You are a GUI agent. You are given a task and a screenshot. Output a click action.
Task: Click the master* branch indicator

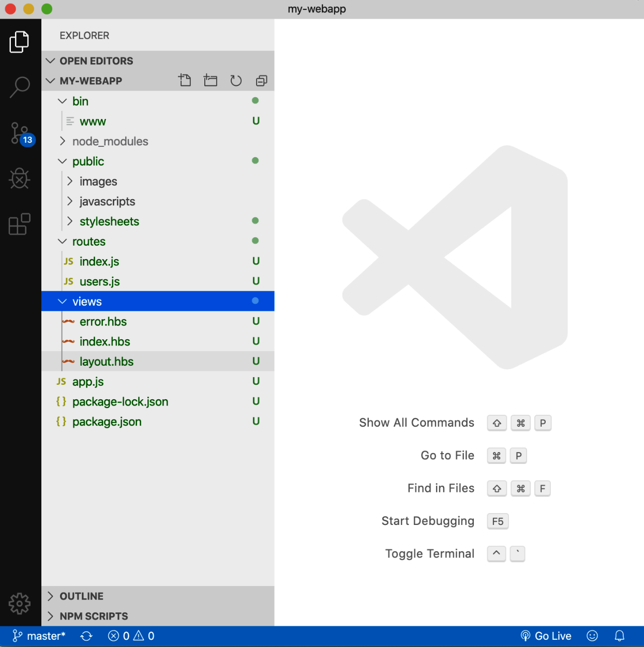pyautogui.click(x=40, y=636)
